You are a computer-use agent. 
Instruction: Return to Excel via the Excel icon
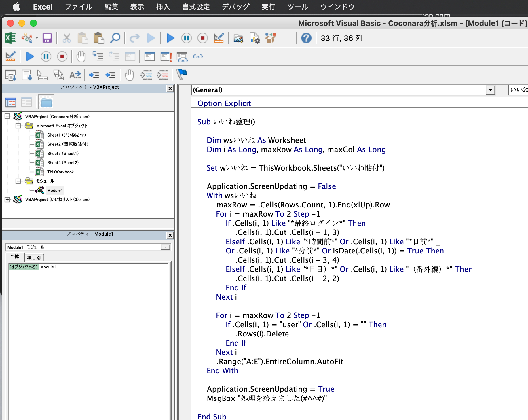click(x=11, y=38)
